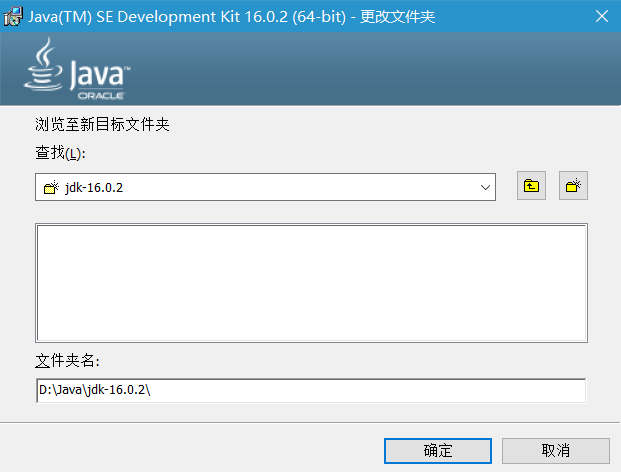Image resolution: width=621 pixels, height=472 pixels.
Task: Click inside the empty folder list area
Action: pos(311,283)
